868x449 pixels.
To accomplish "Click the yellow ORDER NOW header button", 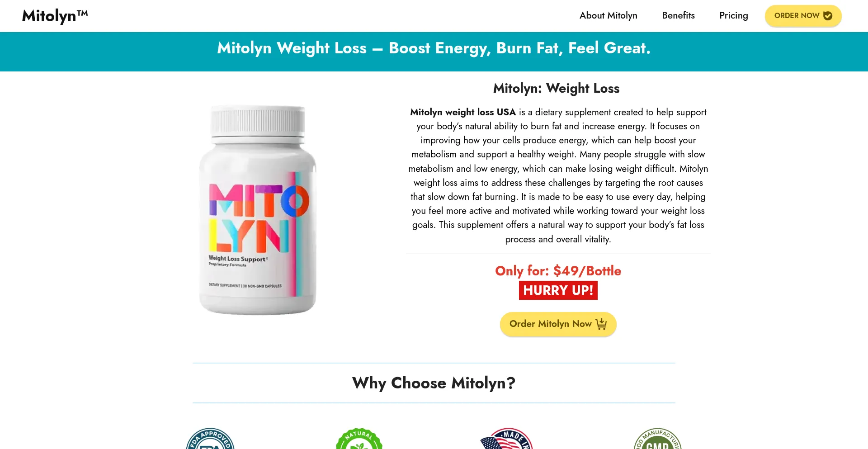I will 803,16.
